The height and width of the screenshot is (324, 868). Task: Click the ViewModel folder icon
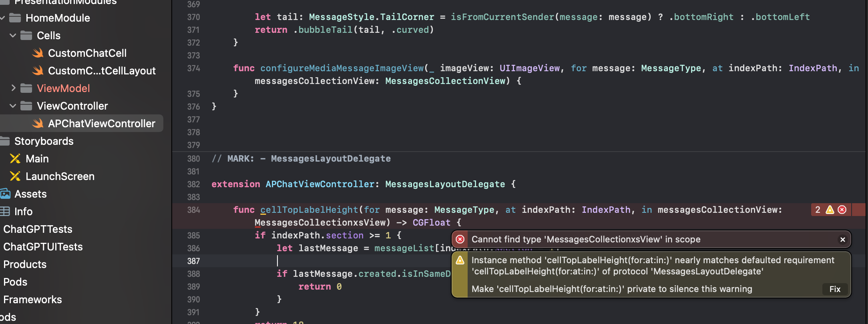point(26,88)
